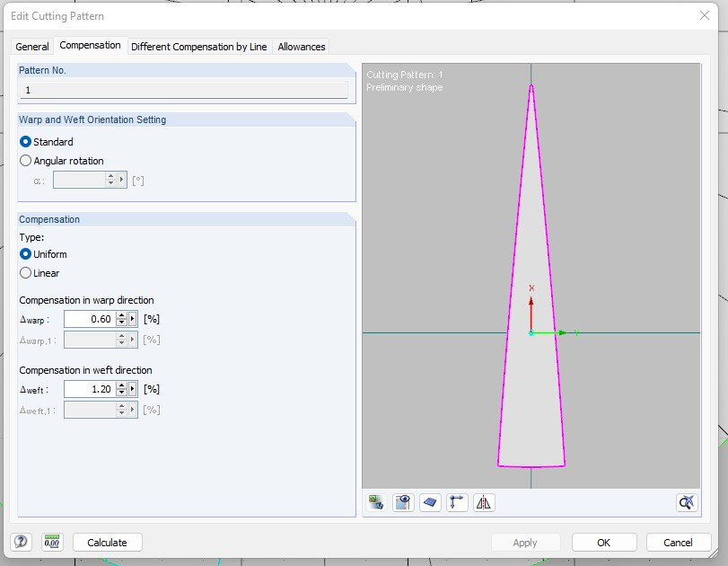The height and width of the screenshot is (566, 728).
Task: Click the Δwarp input field with 0.60
Action: 90,319
